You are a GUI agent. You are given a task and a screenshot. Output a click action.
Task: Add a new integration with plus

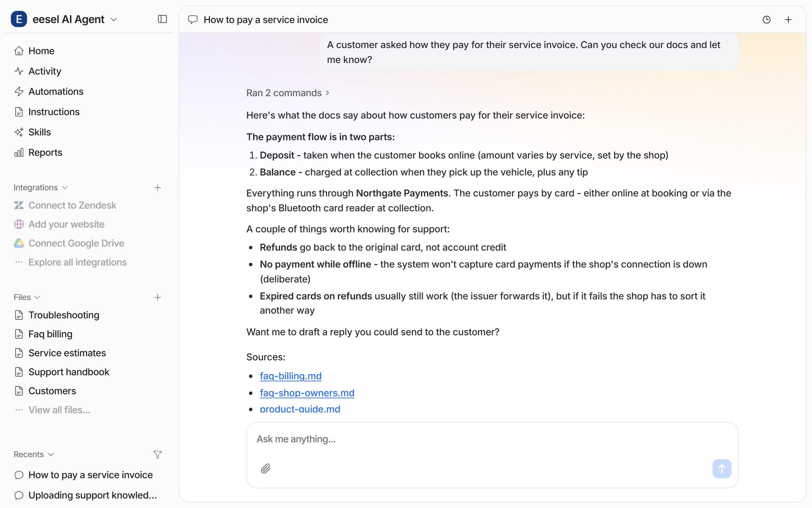coord(158,188)
